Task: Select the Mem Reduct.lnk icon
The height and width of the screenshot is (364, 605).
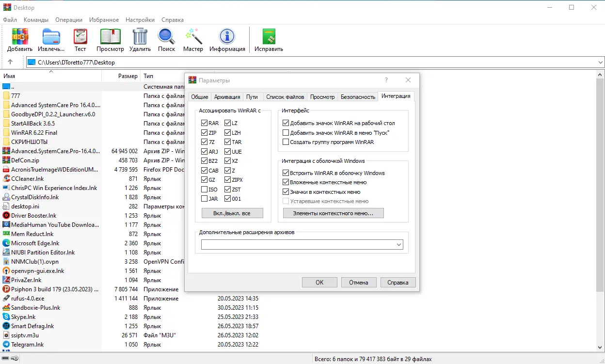Action: pyautogui.click(x=6, y=234)
